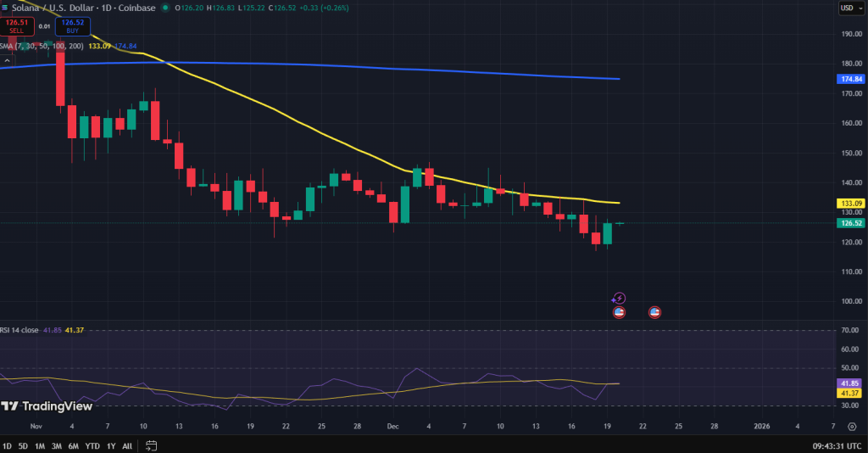Open the second US flag economic event
The height and width of the screenshot is (453, 868).
coord(654,312)
